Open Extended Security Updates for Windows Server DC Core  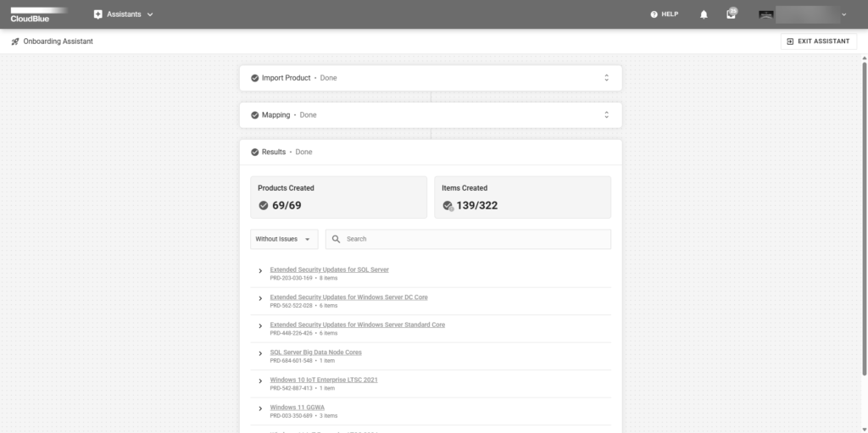(x=348, y=297)
